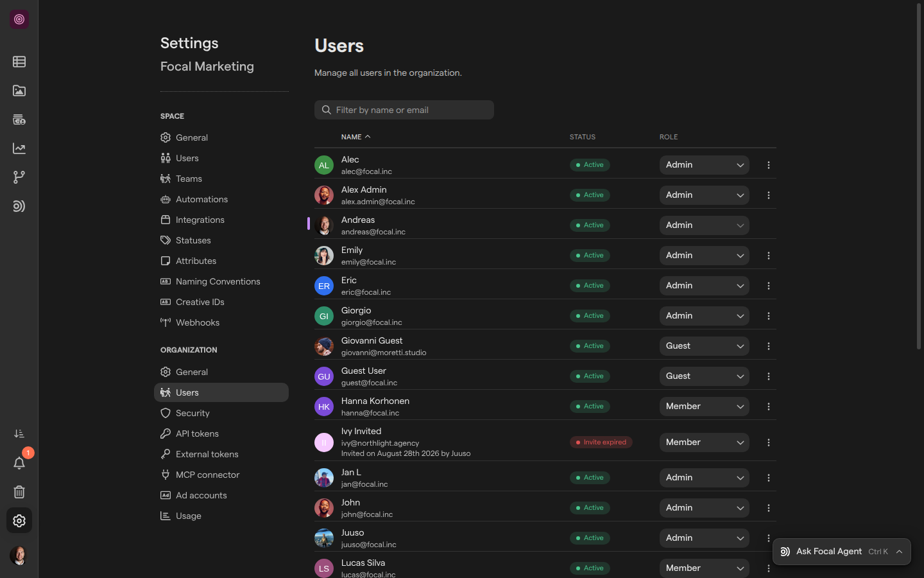The height and width of the screenshot is (578, 924).
Task: Open the more options menu for Giovanni Guest
Action: point(769,346)
